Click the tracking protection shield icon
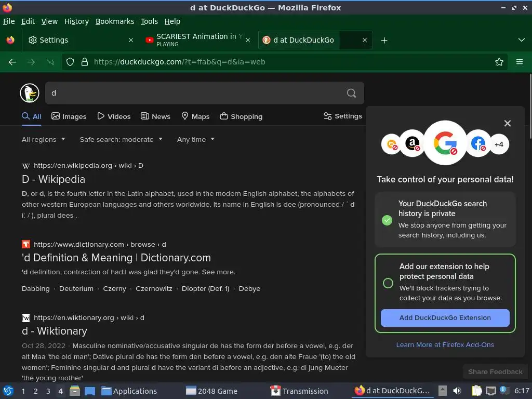The height and width of the screenshot is (399, 532). [x=70, y=62]
